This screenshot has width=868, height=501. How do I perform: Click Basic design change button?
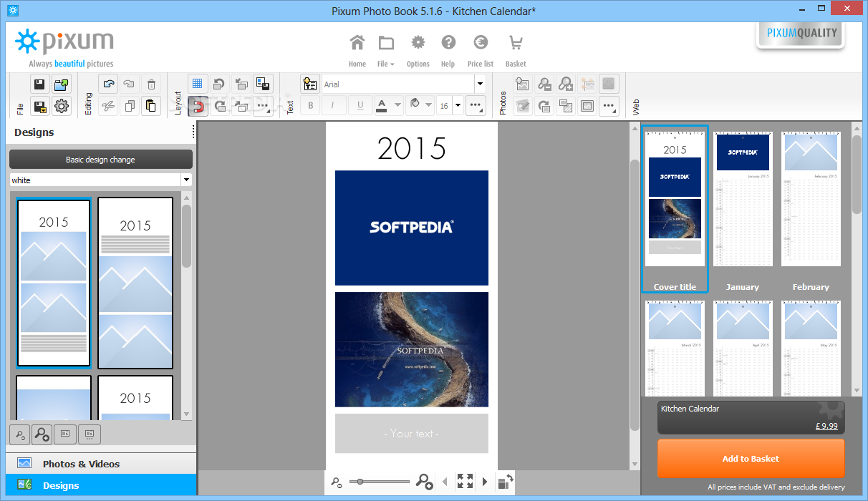point(100,160)
